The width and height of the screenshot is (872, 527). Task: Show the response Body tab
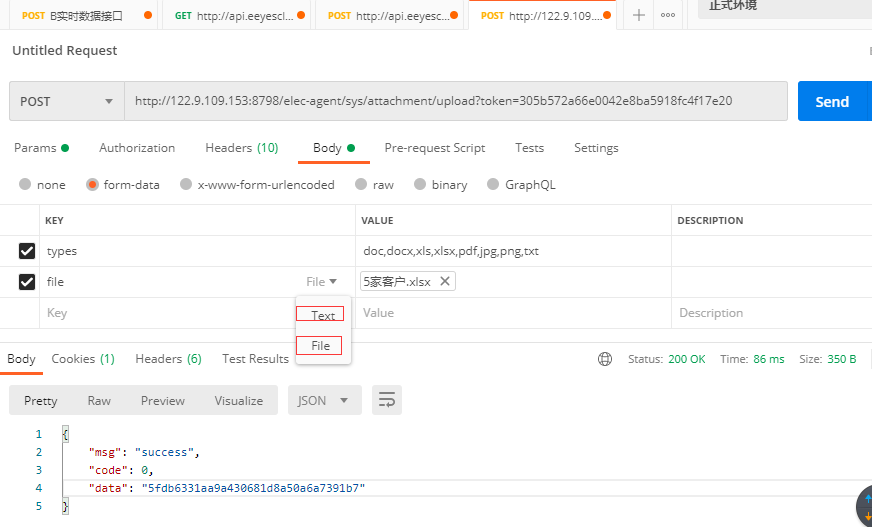[21, 359]
